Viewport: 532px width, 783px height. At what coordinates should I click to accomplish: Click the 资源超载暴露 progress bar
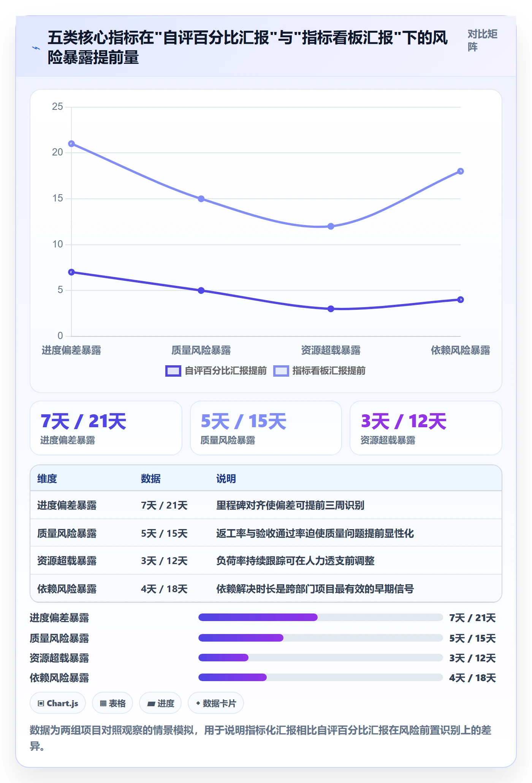click(320, 658)
